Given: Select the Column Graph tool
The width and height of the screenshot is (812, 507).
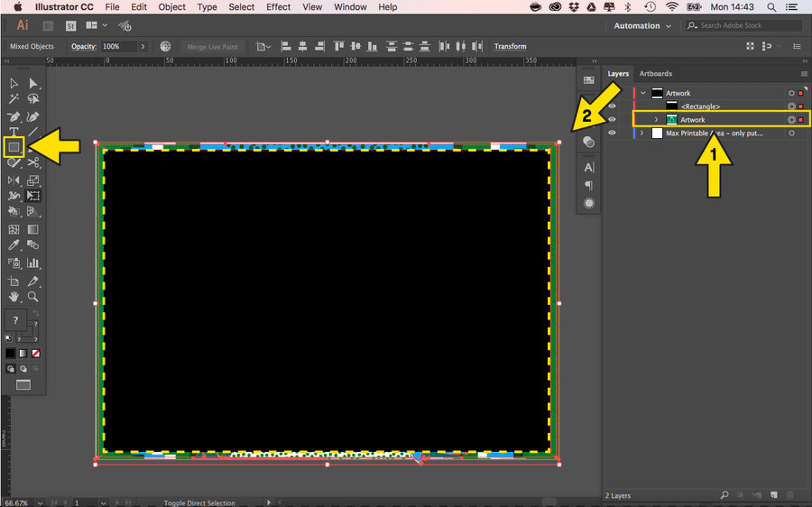Looking at the screenshot, I should pyautogui.click(x=33, y=263).
